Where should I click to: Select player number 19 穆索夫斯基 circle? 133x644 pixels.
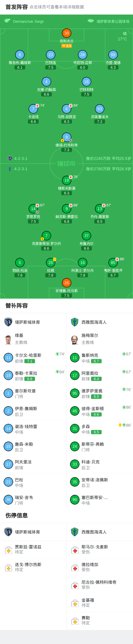click(67, 180)
